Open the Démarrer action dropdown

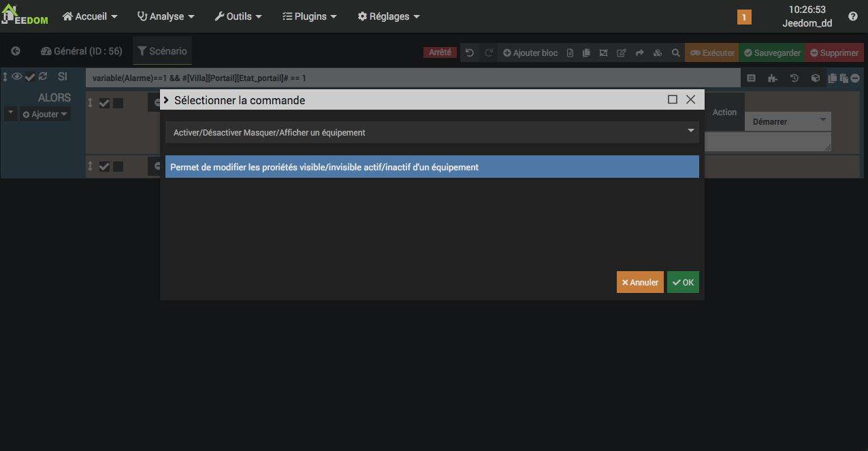[788, 121]
